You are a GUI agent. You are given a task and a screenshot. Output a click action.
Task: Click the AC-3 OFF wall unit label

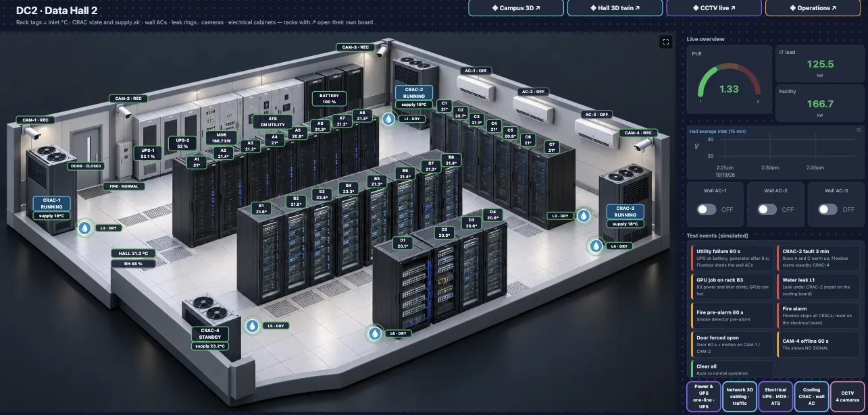pos(597,115)
